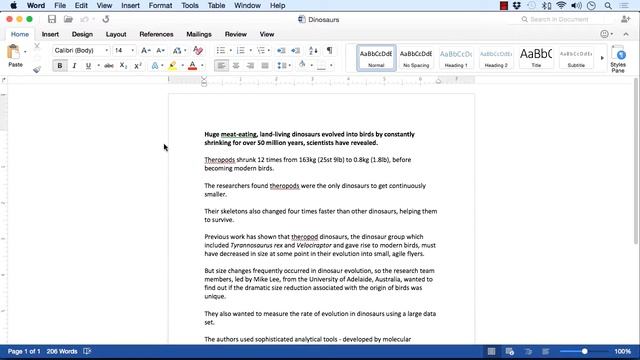Open the Styles Pane

[x=618, y=60]
